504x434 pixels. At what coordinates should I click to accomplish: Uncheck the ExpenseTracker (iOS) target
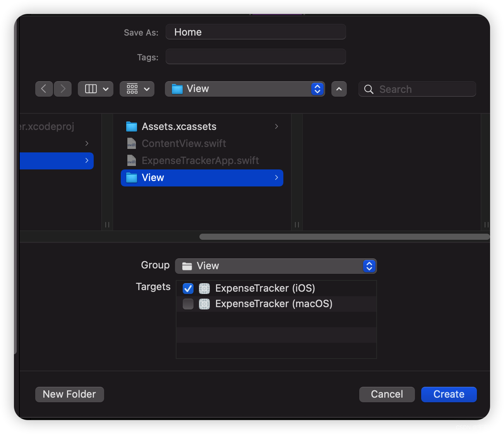pyautogui.click(x=188, y=289)
